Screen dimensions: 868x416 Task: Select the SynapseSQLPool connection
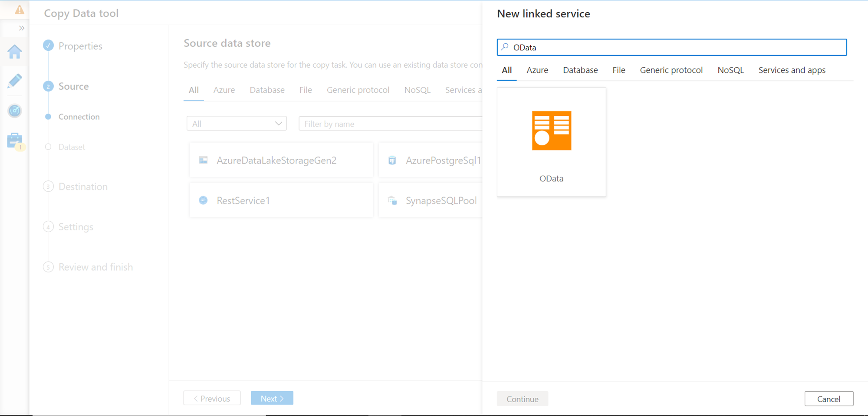point(441,200)
